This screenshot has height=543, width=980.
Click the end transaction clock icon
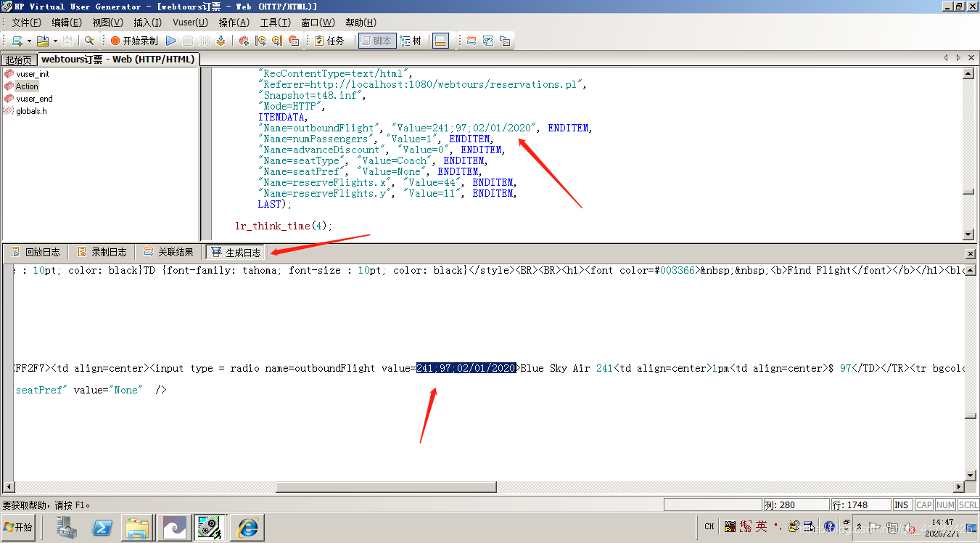point(277,41)
